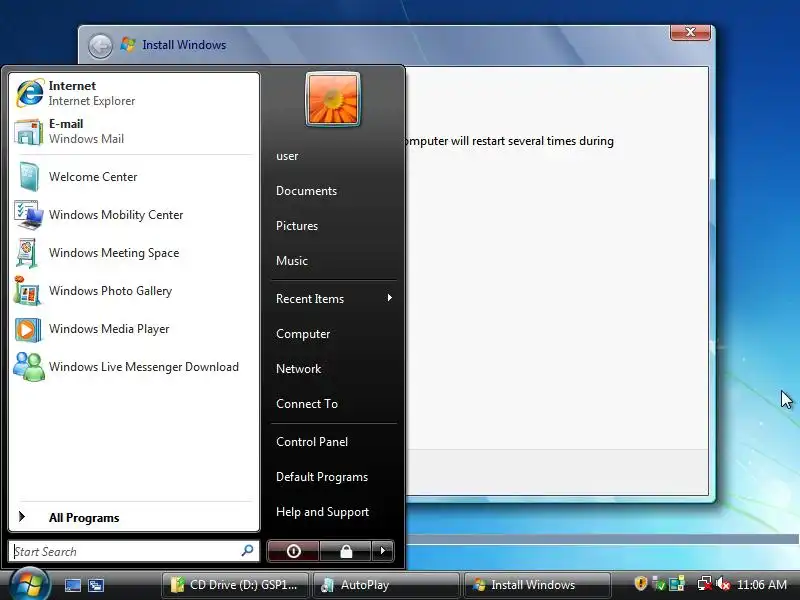Select Connect To entry
The image size is (800, 600).
click(307, 404)
